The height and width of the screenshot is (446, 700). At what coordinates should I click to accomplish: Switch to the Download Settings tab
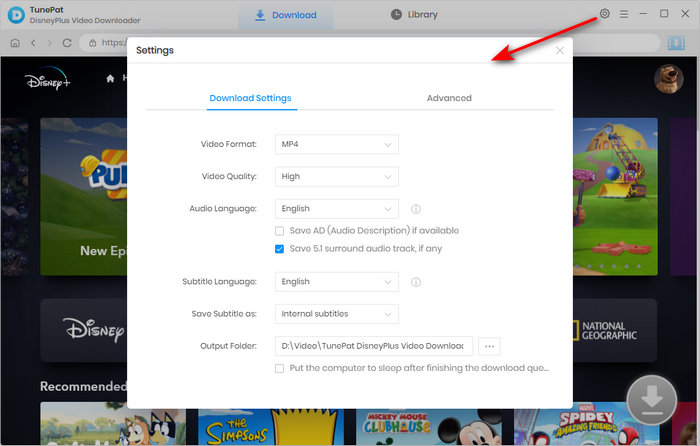pos(250,98)
